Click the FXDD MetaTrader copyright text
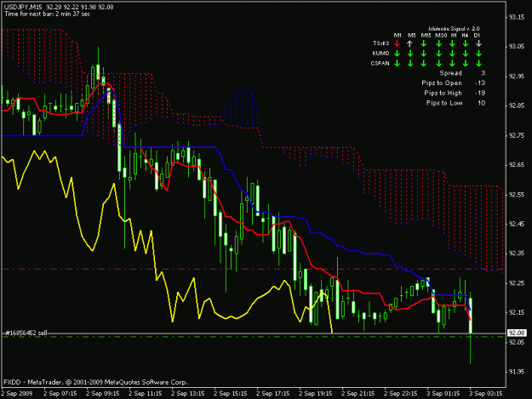 95,382
